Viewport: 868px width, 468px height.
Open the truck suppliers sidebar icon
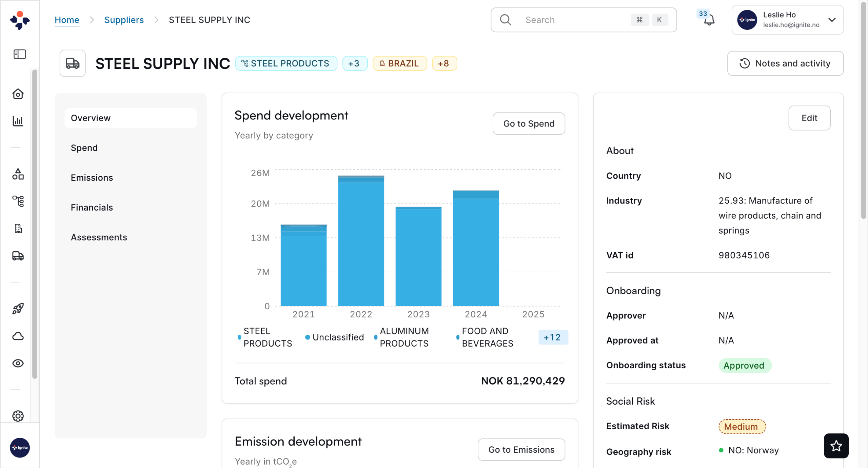18,256
